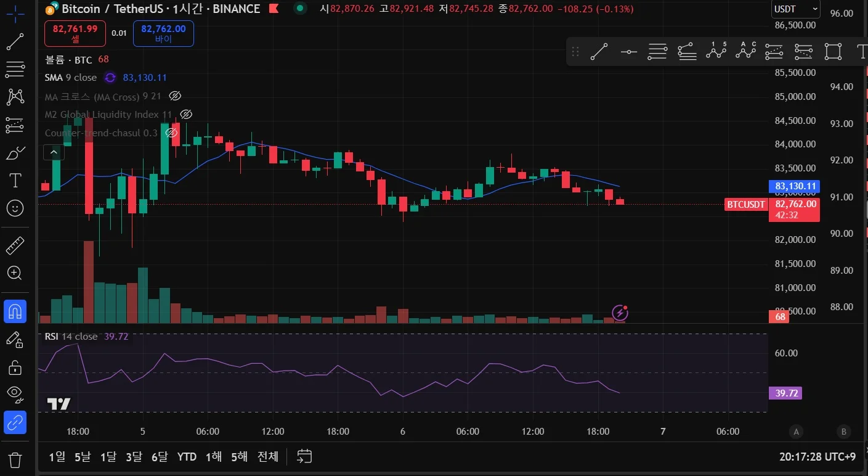Select the long position tool

coord(774,52)
